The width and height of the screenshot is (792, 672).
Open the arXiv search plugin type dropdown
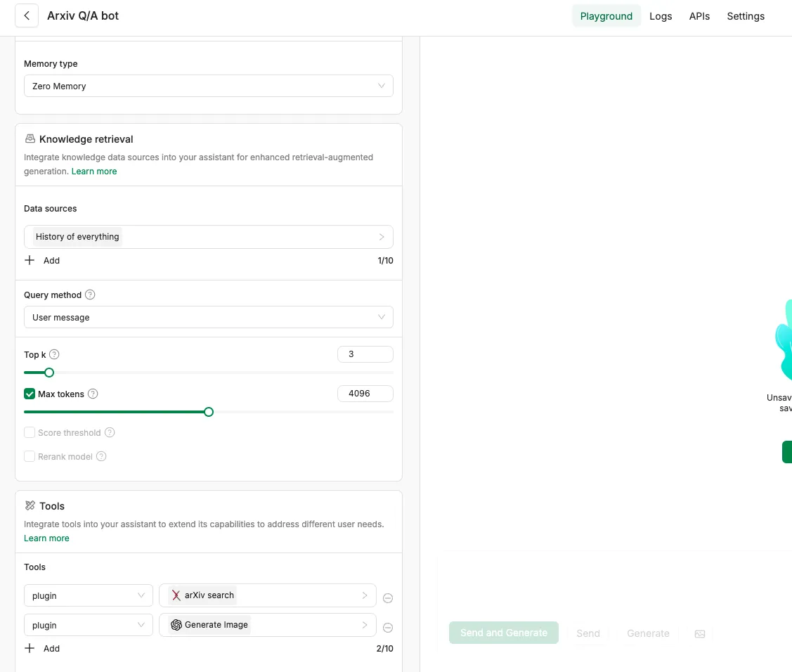coord(88,595)
